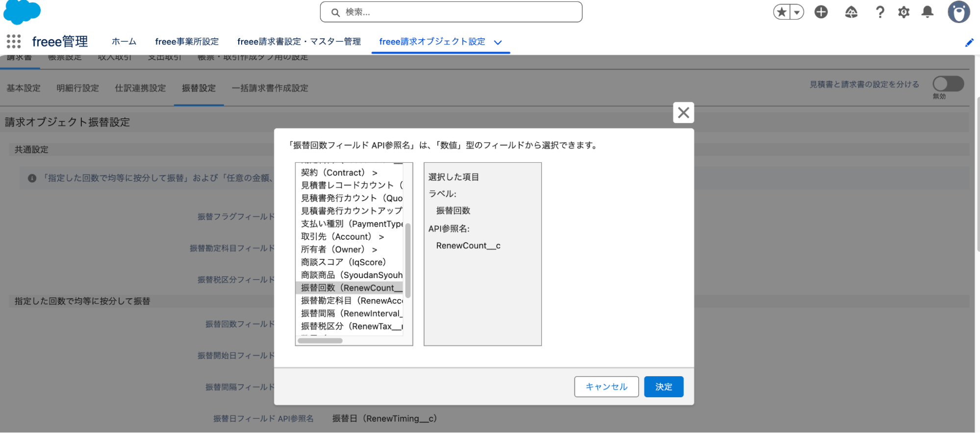Select 見積書レコードカウント field in list
This screenshot has width=980, height=433.
coord(349,185)
